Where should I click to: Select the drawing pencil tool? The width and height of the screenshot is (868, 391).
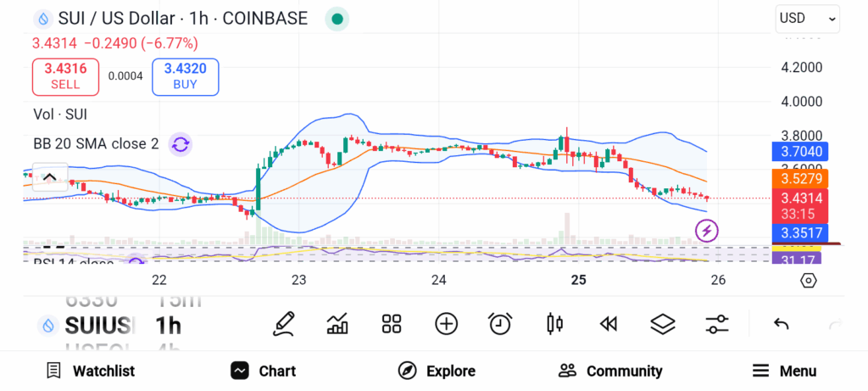pyautogui.click(x=285, y=323)
